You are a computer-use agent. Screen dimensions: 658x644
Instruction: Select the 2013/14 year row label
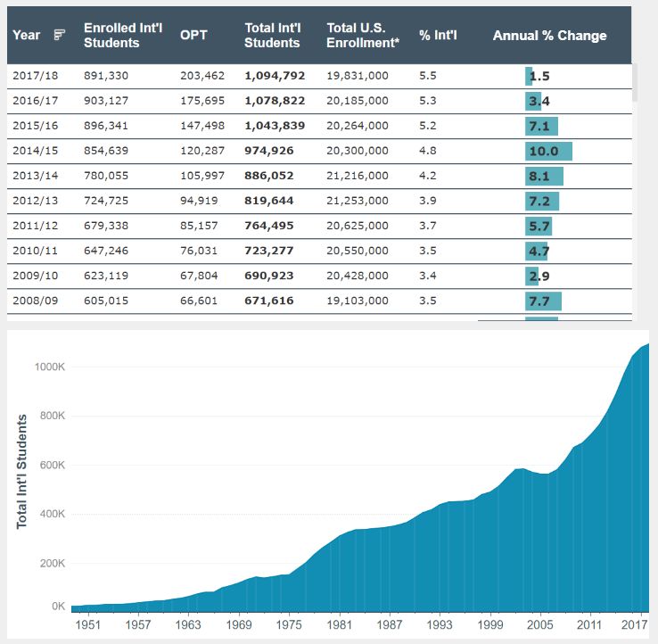[36, 176]
